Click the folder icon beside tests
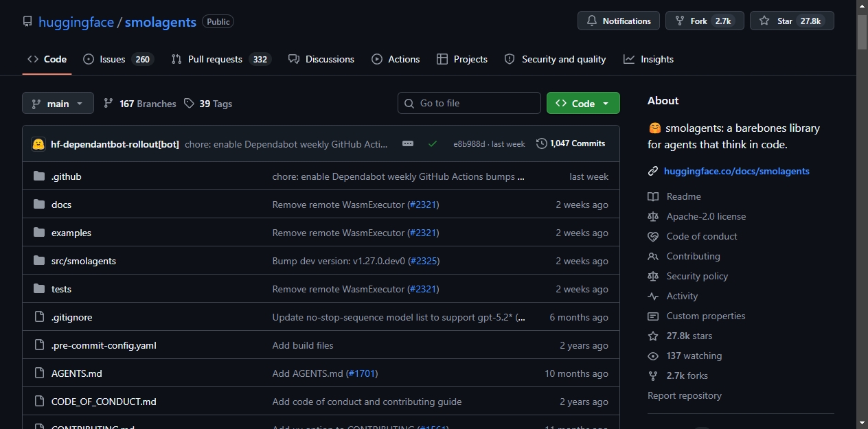The width and height of the screenshot is (868, 429). point(39,289)
